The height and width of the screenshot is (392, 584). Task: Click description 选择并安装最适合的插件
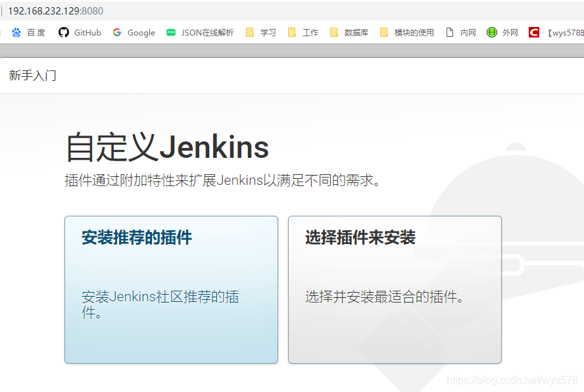[385, 297]
